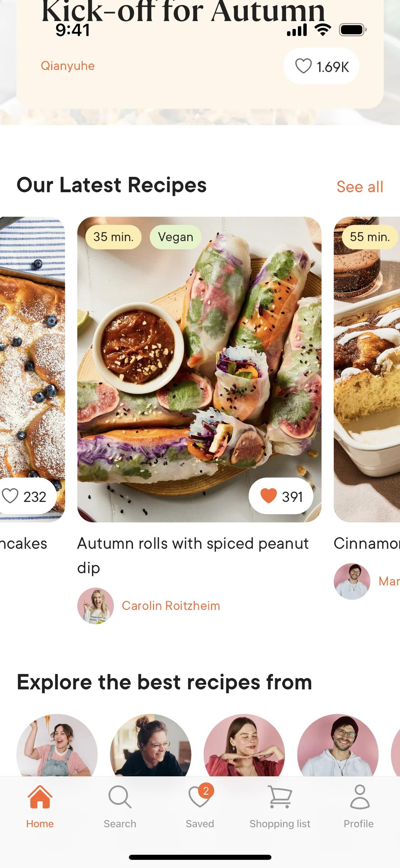The image size is (400, 868).
Task: Open the chef with beanie profile circle
Action: (338, 745)
